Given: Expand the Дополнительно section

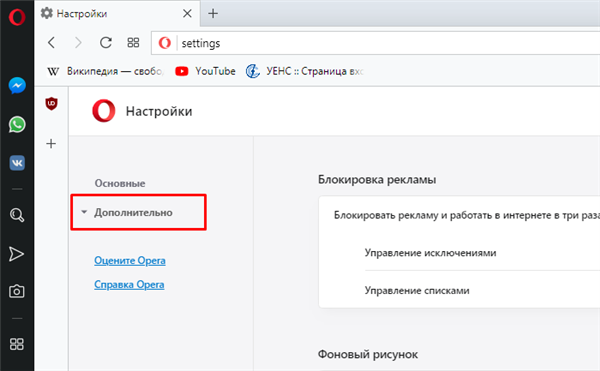Looking at the screenshot, I should coord(133,212).
